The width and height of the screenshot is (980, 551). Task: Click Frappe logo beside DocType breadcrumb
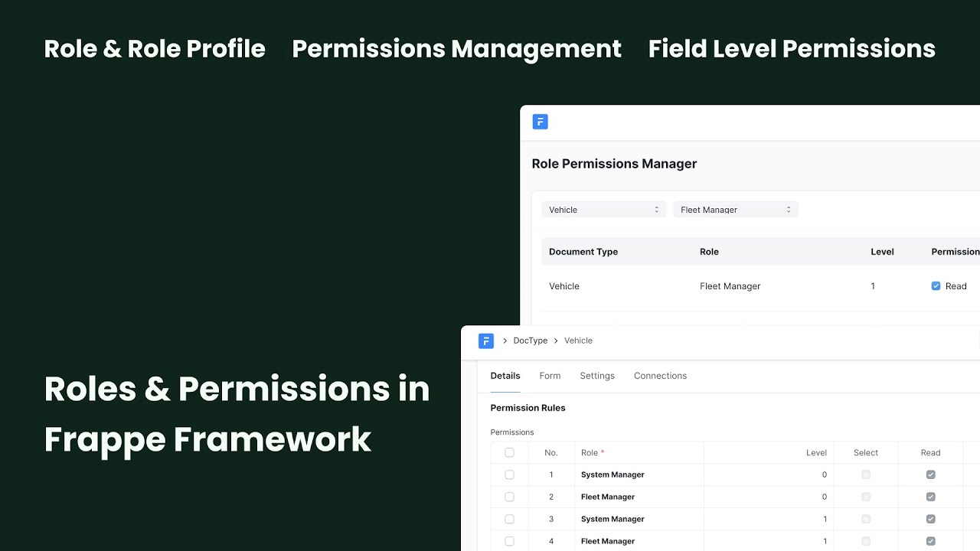coord(485,341)
